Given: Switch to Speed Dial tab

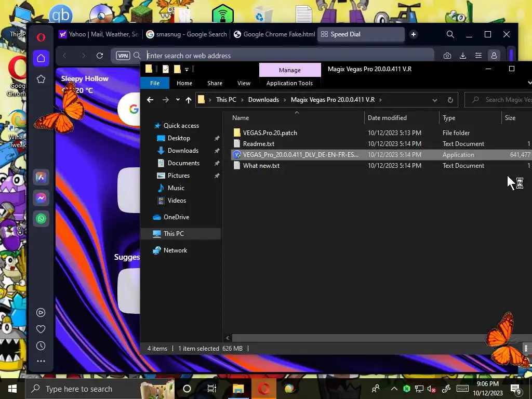Looking at the screenshot, I should (x=361, y=34).
